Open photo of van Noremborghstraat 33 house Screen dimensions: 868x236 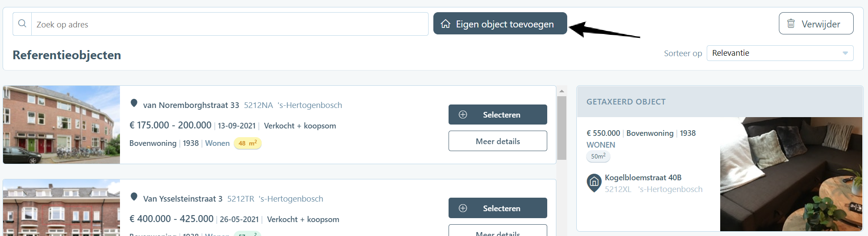pyautogui.click(x=61, y=125)
